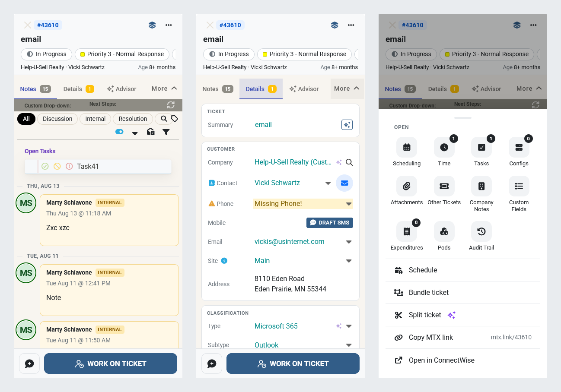The width and height of the screenshot is (561, 392).
Task: Click Work On Ticket in left panel
Action: tap(111, 364)
